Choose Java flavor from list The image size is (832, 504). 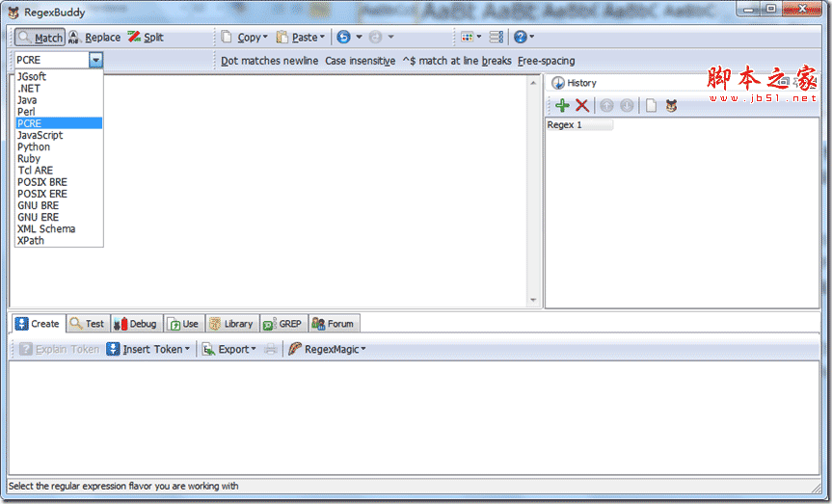pyautogui.click(x=59, y=99)
